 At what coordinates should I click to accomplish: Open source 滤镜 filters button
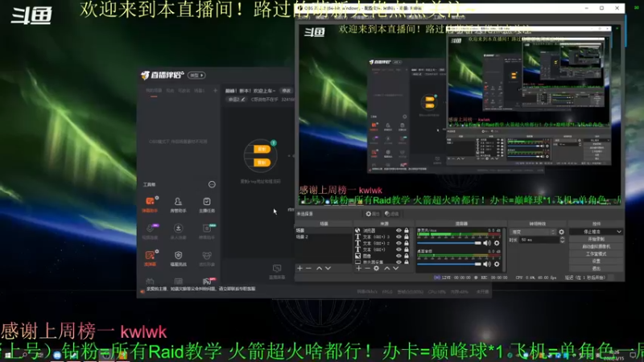click(392, 214)
